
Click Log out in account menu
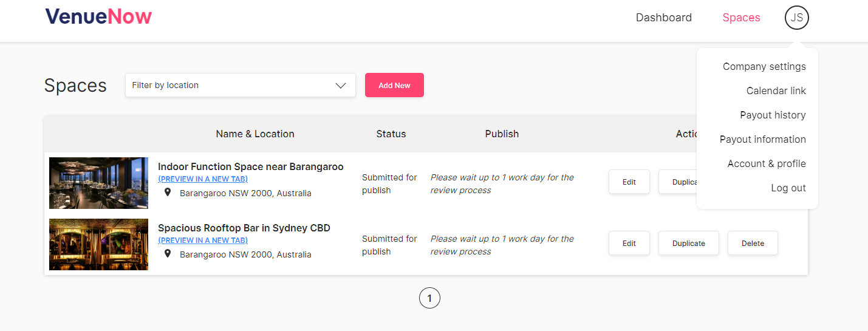pos(788,188)
